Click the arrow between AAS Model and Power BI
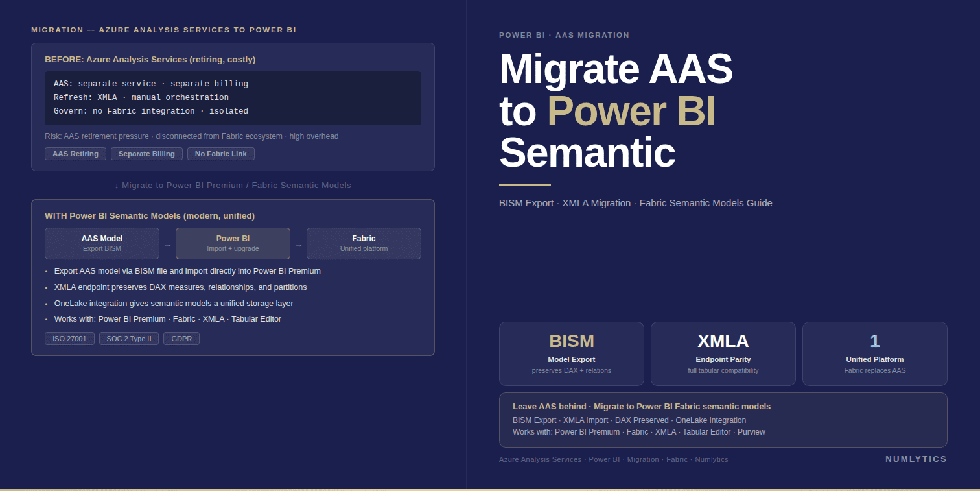Image resolution: width=980 pixels, height=491 pixels. (x=167, y=245)
